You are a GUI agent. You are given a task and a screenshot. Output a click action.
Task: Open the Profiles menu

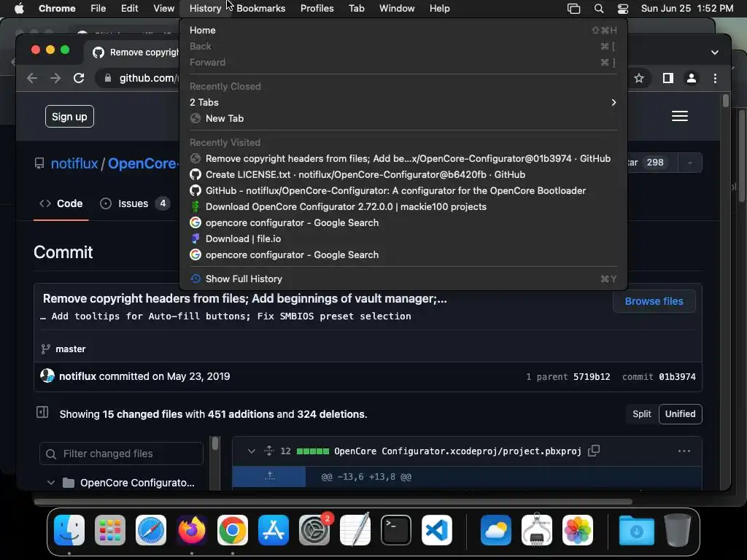(x=317, y=8)
